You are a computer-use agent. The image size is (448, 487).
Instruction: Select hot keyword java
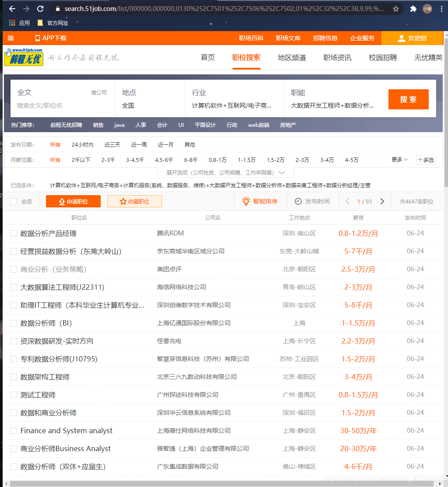point(119,125)
